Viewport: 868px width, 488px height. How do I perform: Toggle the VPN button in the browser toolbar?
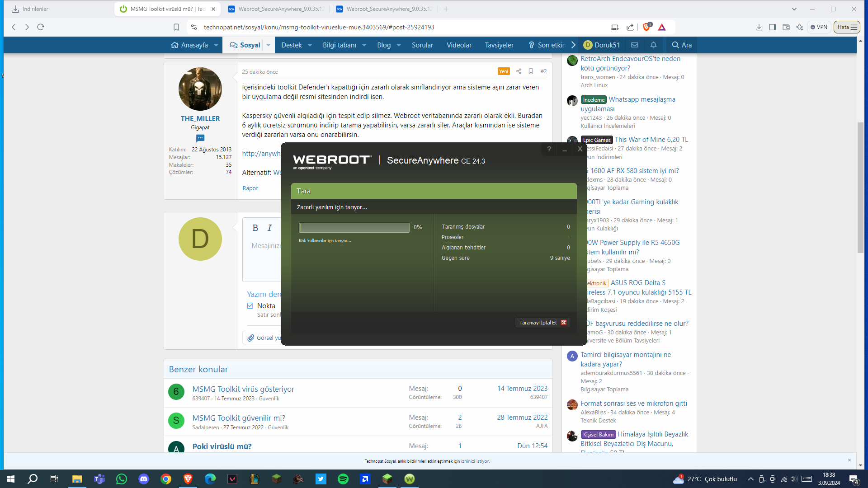click(819, 27)
